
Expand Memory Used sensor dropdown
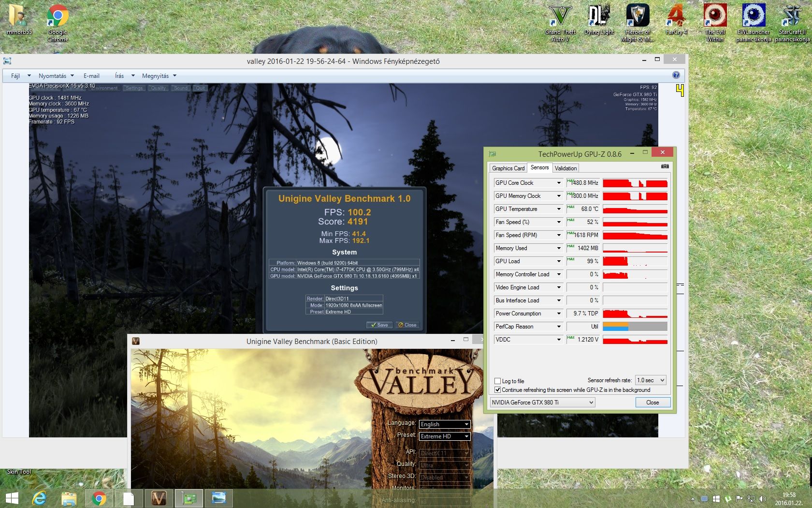(x=559, y=248)
